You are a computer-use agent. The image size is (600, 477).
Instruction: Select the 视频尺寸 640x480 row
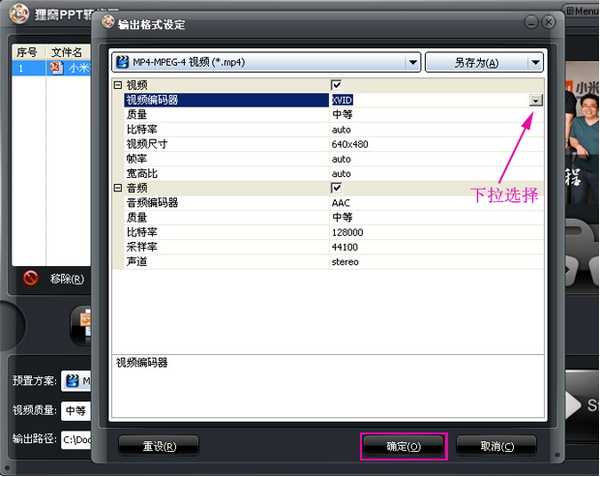pyautogui.click(x=330, y=144)
